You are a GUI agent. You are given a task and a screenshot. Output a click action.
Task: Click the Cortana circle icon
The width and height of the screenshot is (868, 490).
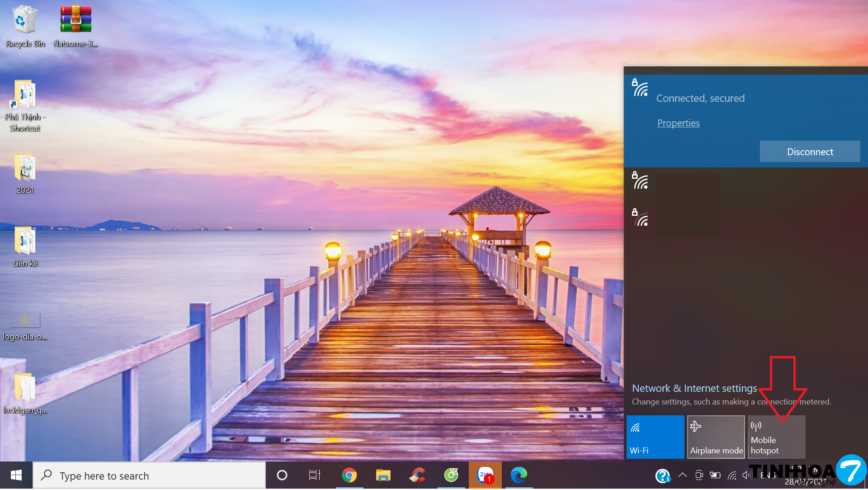[282, 475]
